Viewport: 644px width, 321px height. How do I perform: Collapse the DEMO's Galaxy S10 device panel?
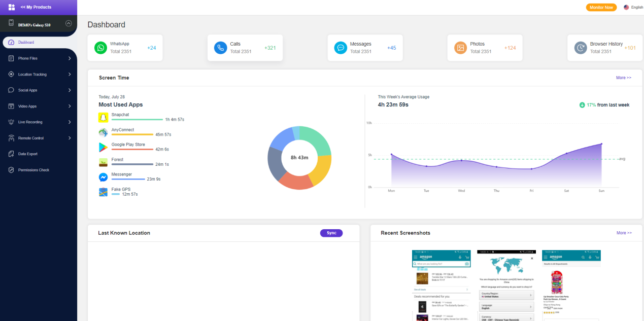click(x=69, y=23)
